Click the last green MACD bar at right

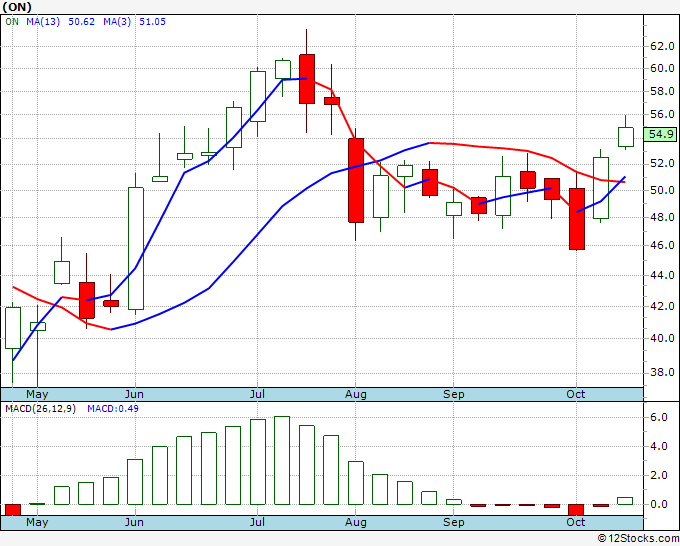(x=625, y=501)
